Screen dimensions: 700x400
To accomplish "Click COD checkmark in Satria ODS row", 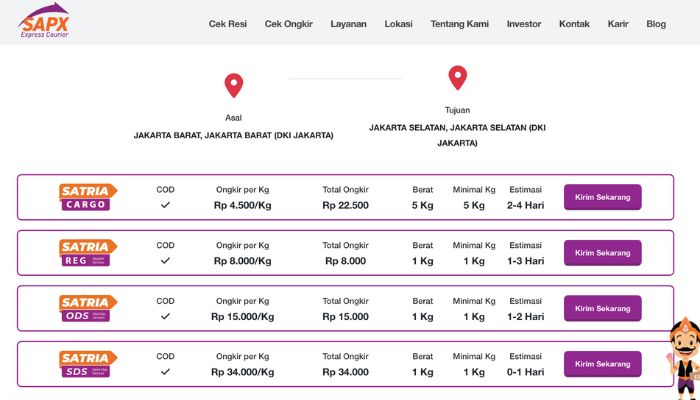I will tap(165, 316).
